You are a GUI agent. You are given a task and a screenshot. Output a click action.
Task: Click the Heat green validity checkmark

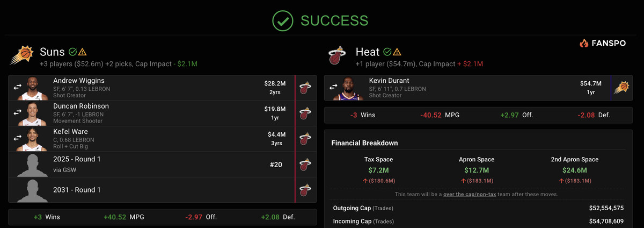[387, 52]
